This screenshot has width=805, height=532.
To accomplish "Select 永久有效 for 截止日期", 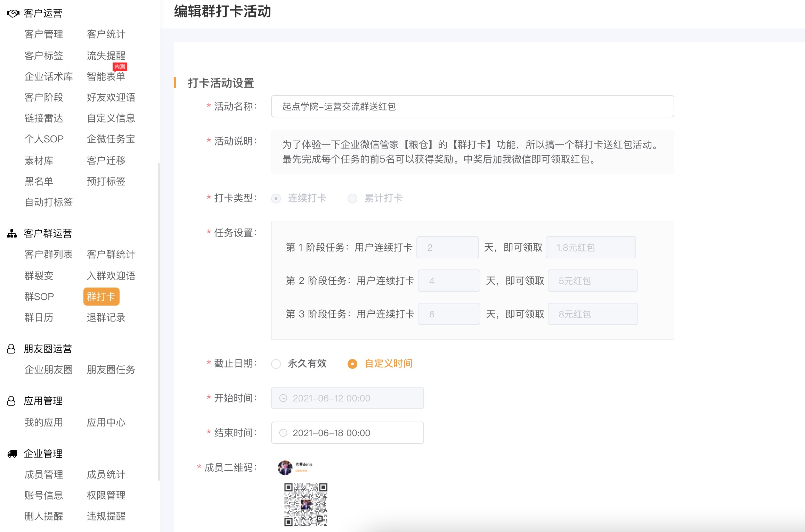I will 276,364.
